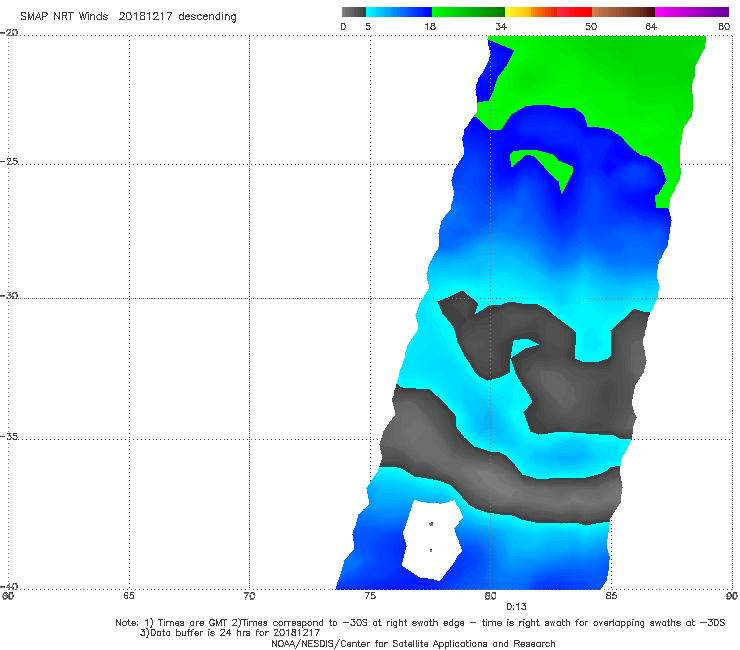Click the white data gap in the swath
Viewport: 740px width, 650px height.
pyautogui.click(x=432, y=540)
